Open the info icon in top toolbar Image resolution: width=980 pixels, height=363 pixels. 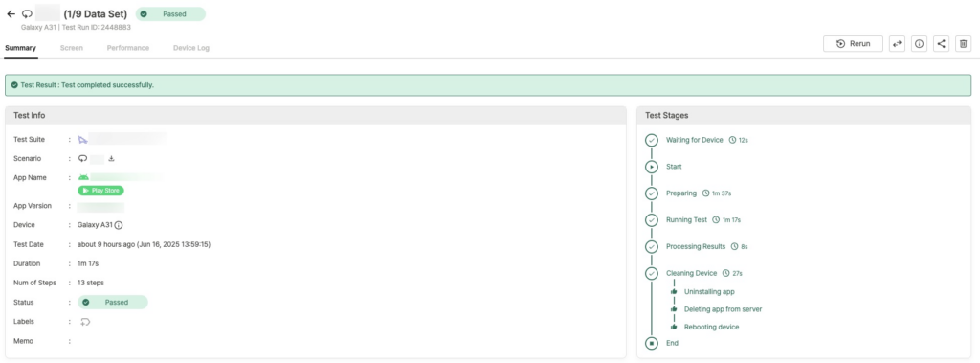(x=919, y=44)
